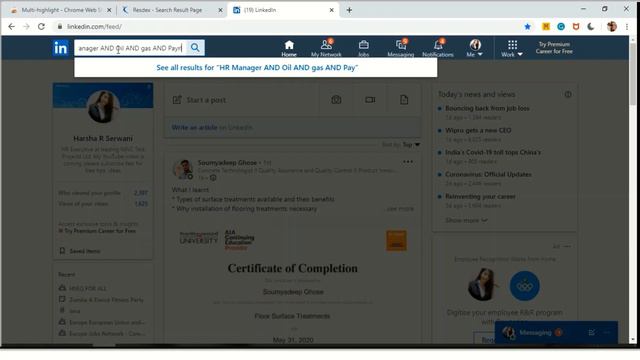Add a video to the post
The height and width of the screenshot is (360, 640).
(x=370, y=100)
